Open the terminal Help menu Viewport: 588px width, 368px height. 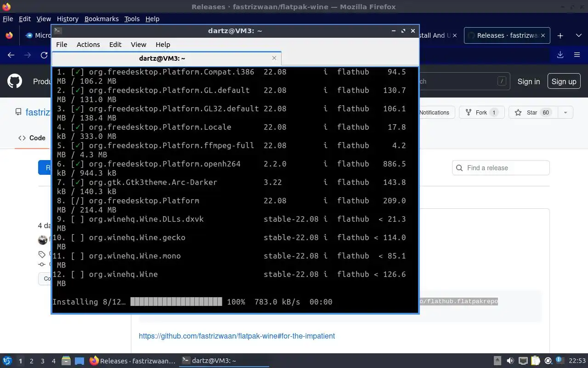coord(163,45)
